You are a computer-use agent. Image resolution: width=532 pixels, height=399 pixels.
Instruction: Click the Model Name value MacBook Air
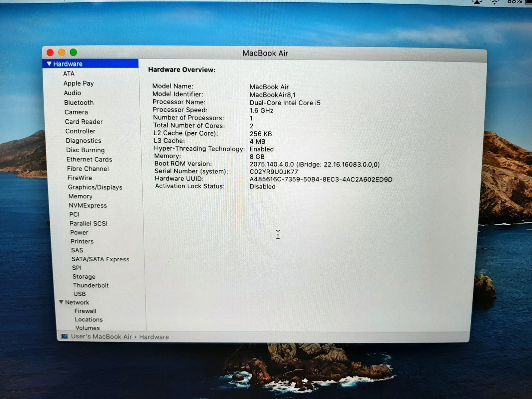click(269, 87)
